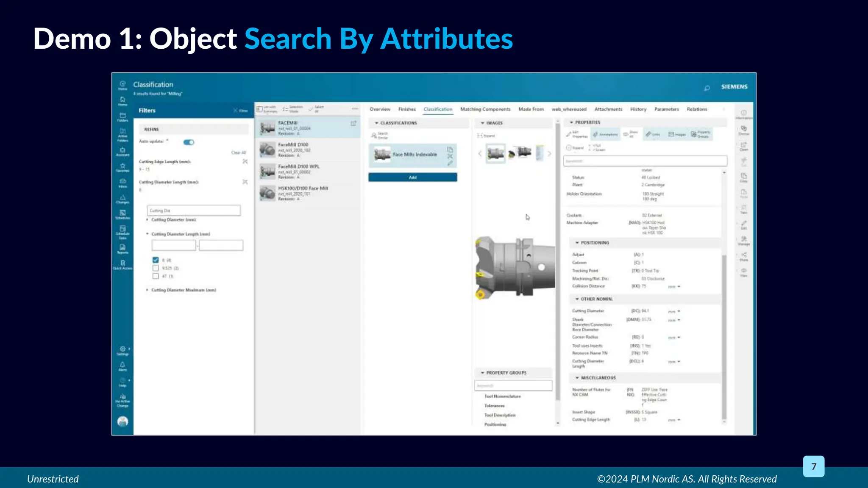Screen dimensions: 868x488
Task: Check the 9.525 (2) value
Action: click(x=156, y=268)
